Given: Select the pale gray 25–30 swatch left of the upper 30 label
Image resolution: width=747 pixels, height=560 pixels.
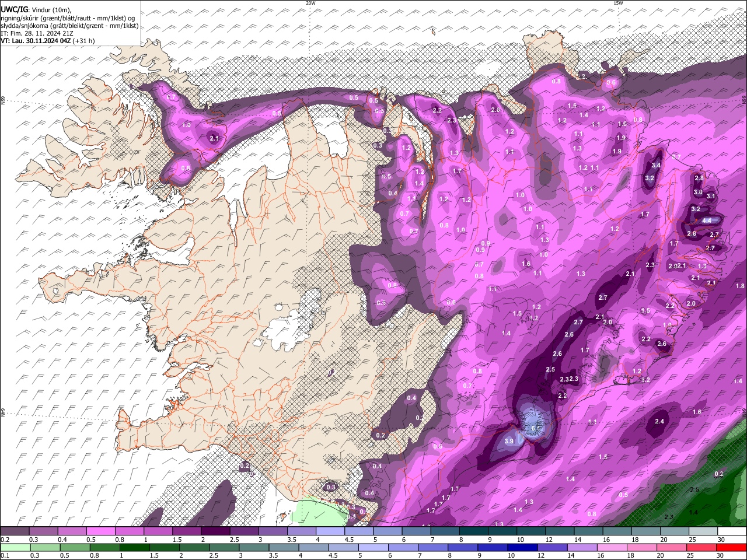Looking at the screenshot, I should 703,531.
